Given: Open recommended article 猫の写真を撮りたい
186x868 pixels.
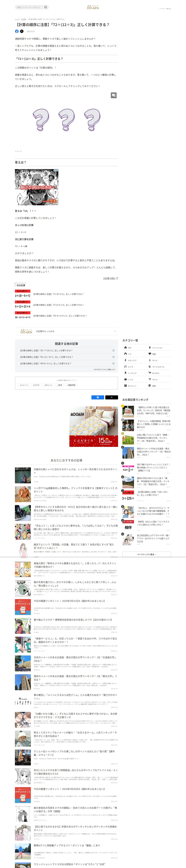Looking at the screenshot, I should pos(66,588).
